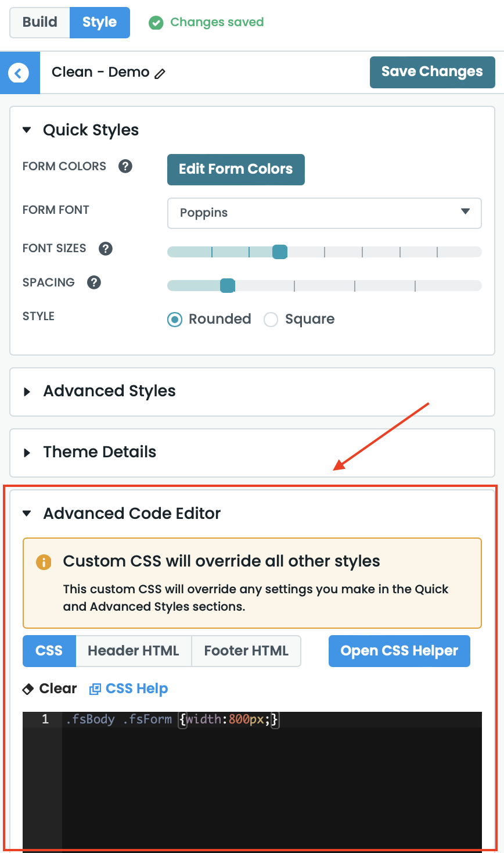Click the Clear eraser icon
The image size is (504, 853).
coord(28,689)
